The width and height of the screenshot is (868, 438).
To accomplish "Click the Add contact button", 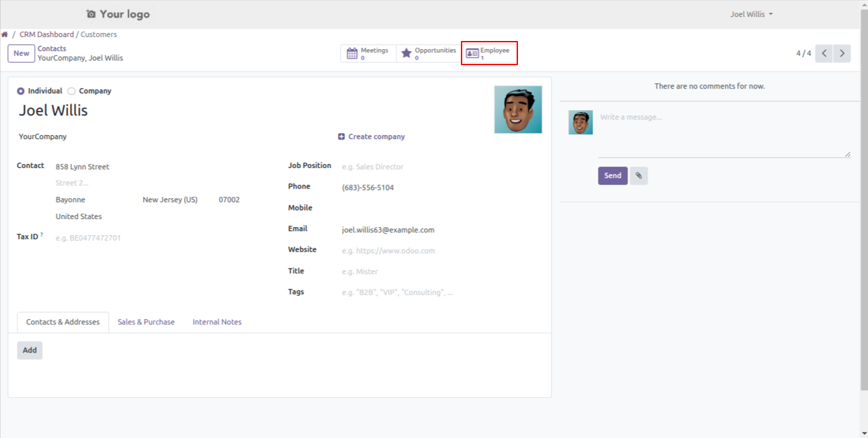I will (30, 350).
